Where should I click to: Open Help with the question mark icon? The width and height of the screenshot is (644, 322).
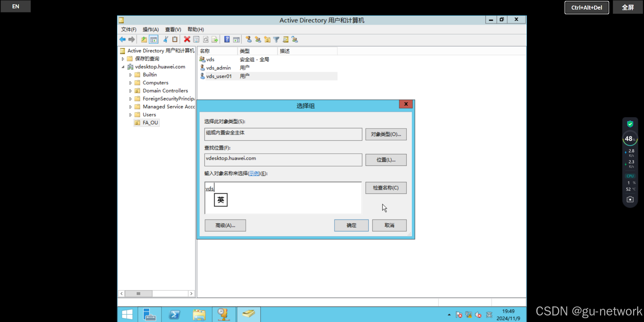[x=227, y=40]
